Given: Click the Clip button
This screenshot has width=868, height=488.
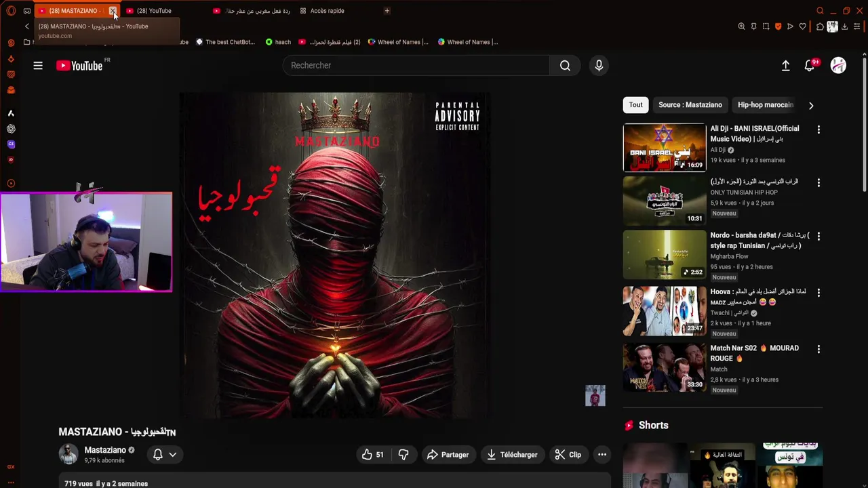Looking at the screenshot, I should [568, 455].
